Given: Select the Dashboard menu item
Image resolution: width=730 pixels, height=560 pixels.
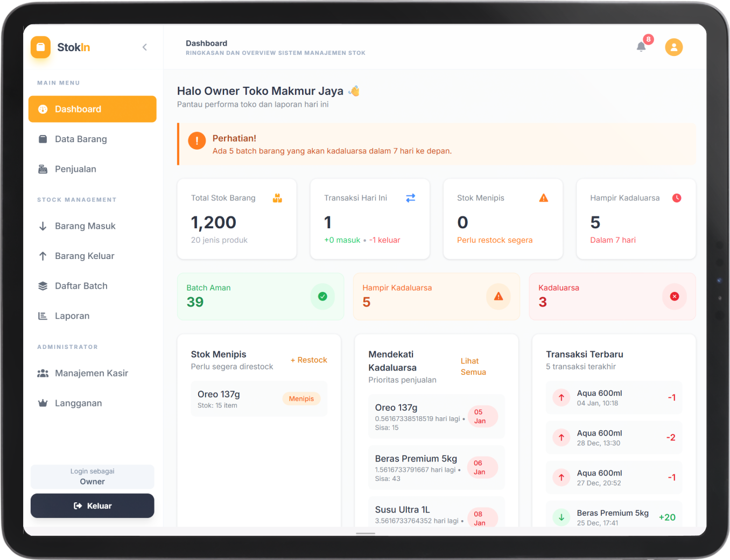Looking at the screenshot, I should pos(92,109).
